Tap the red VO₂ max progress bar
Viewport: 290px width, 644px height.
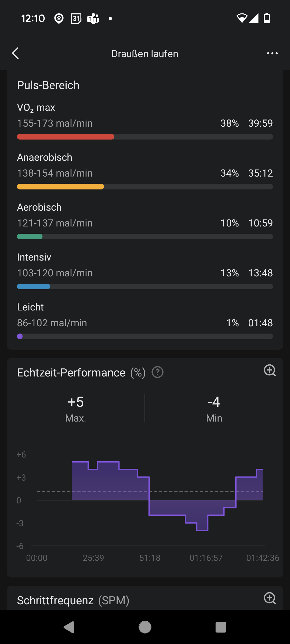pos(66,137)
